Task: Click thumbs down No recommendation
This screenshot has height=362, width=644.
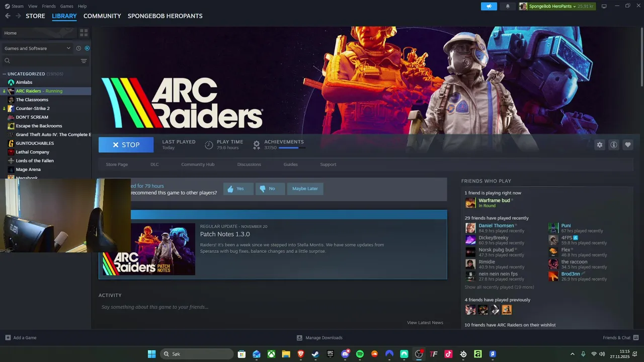Action: [x=270, y=189]
